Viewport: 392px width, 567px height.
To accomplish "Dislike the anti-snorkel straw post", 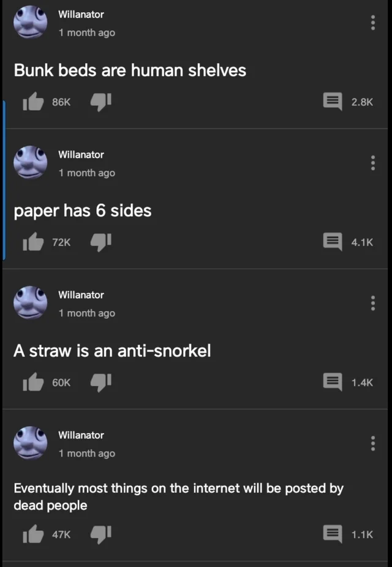I will click(x=100, y=383).
